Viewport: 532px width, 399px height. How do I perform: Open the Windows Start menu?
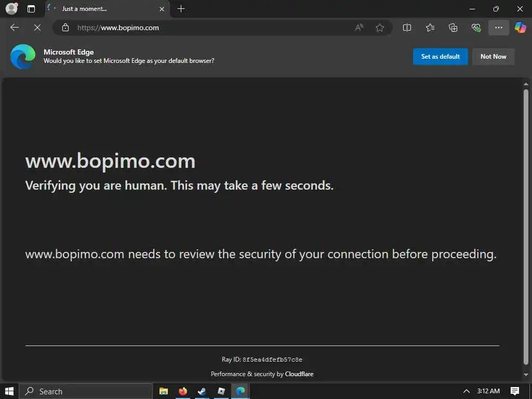pyautogui.click(x=9, y=391)
